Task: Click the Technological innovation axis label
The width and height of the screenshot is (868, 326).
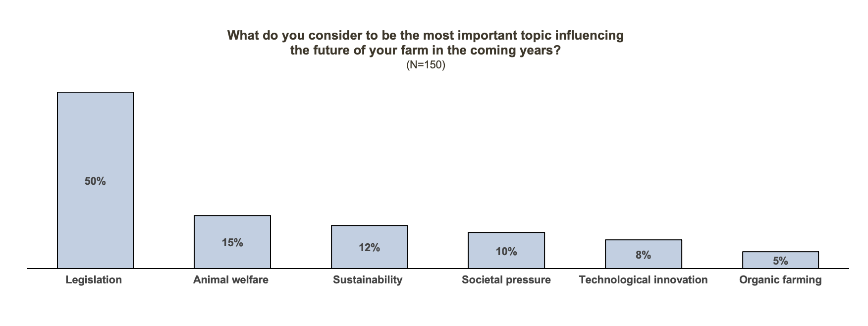Action: click(643, 280)
